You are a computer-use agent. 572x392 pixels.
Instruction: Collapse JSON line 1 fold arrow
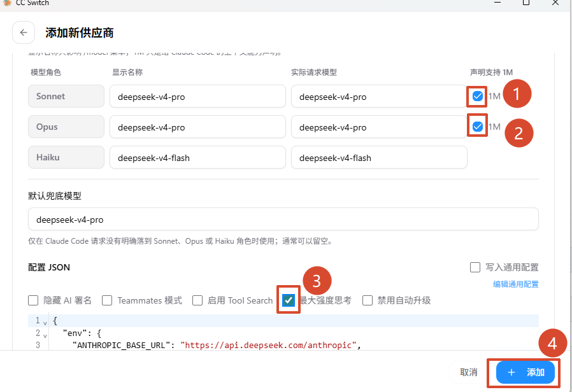(45, 323)
